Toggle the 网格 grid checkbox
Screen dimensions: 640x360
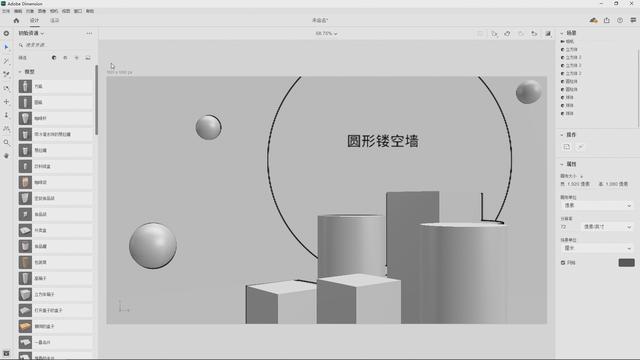point(563,263)
